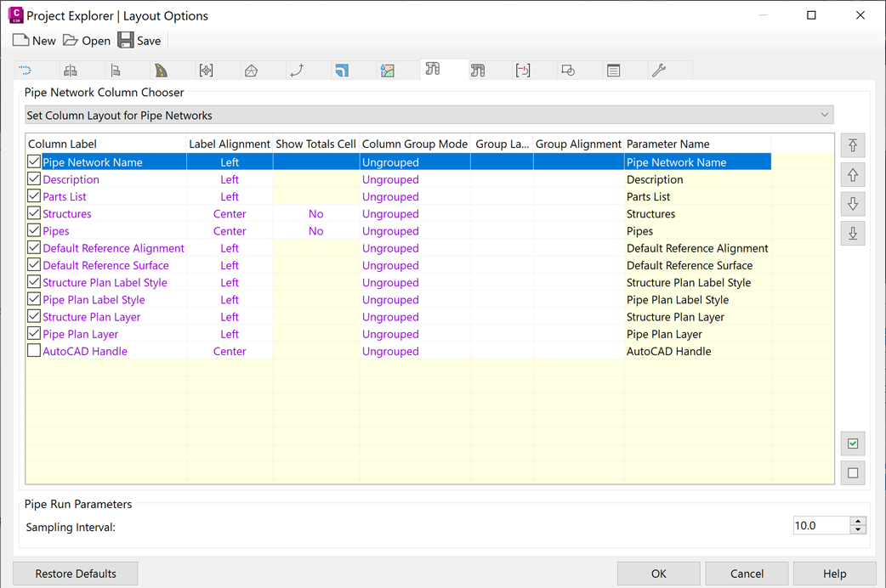Open the Feature Lines tab (curved arrow icon)
The height and width of the screenshot is (588, 886).
tap(297, 71)
